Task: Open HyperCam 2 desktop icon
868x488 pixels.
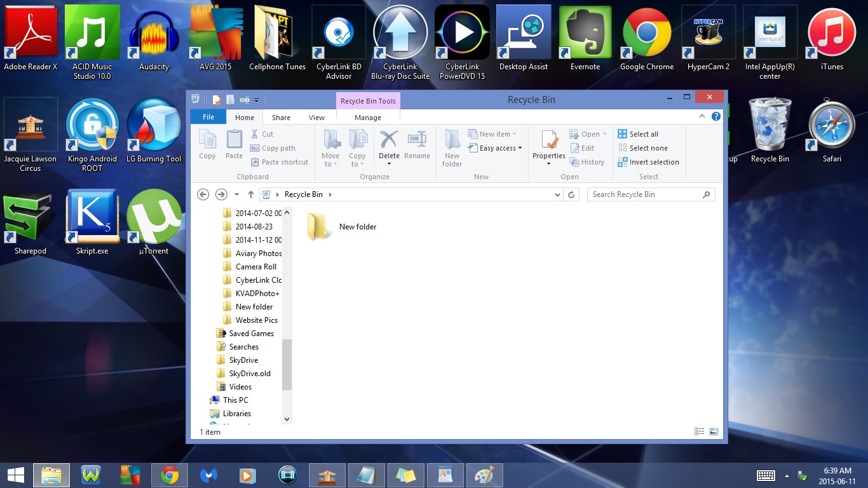Action: click(709, 38)
